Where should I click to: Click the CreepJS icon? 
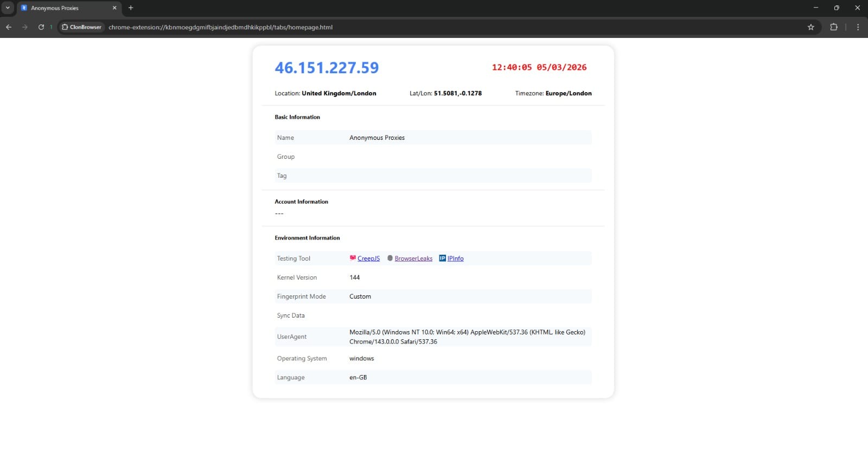[353, 258]
